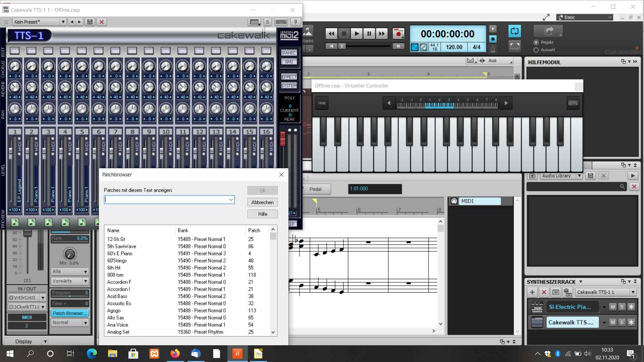The width and height of the screenshot is (644, 362).
Task: Click the EFFECT button on TTS-1
Action: [x=288, y=77]
